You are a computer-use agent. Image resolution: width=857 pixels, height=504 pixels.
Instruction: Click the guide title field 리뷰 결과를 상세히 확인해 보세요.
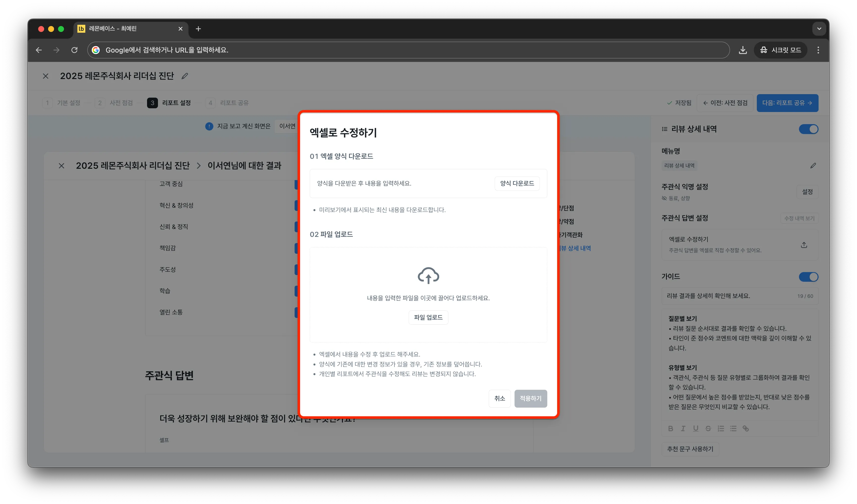tap(740, 296)
